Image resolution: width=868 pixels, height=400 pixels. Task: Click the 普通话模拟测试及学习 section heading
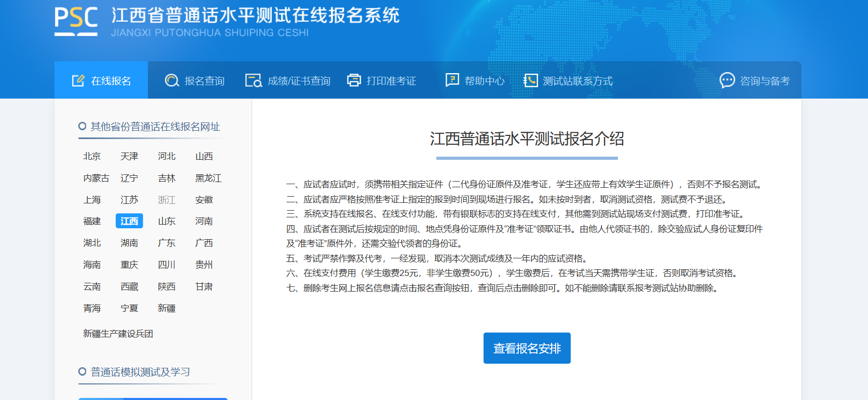[x=140, y=372]
